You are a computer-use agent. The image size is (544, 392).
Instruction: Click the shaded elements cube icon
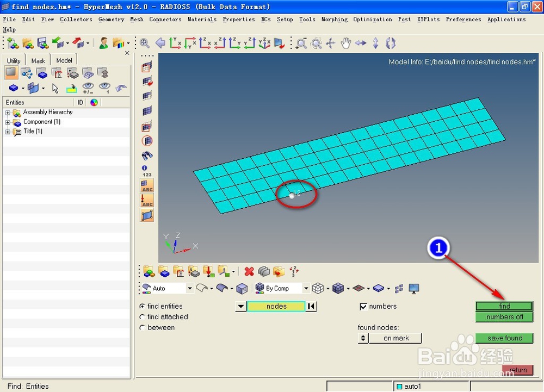(338, 288)
